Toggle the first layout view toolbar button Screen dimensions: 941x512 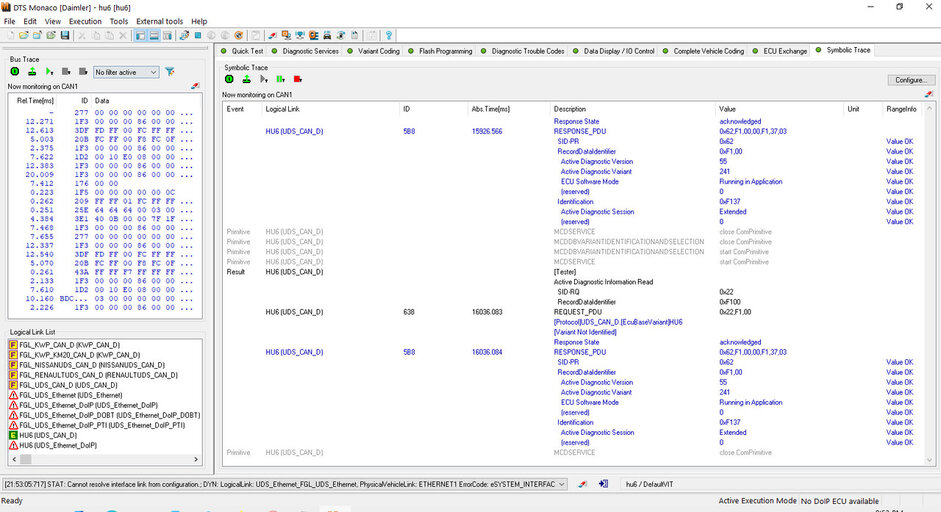click(x=140, y=35)
